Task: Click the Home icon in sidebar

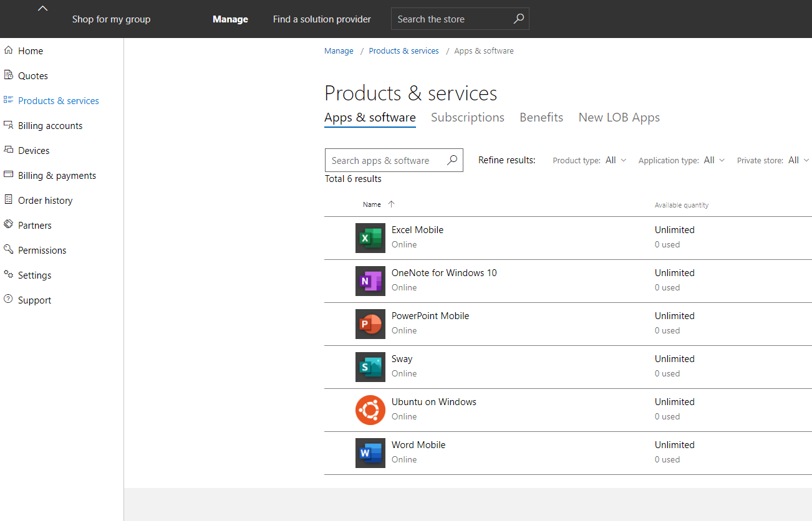Action: click(x=8, y=50)
